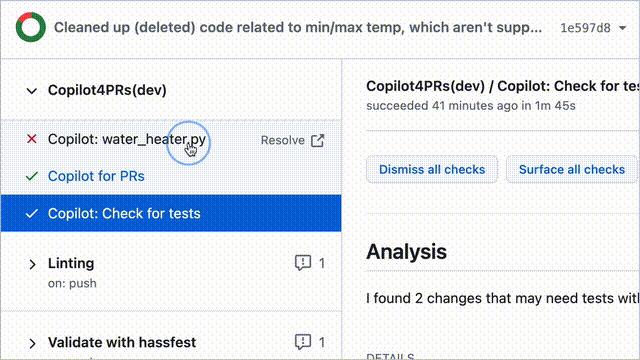Click the green checkmark beside Copilot for PRs

pos(32,176)
